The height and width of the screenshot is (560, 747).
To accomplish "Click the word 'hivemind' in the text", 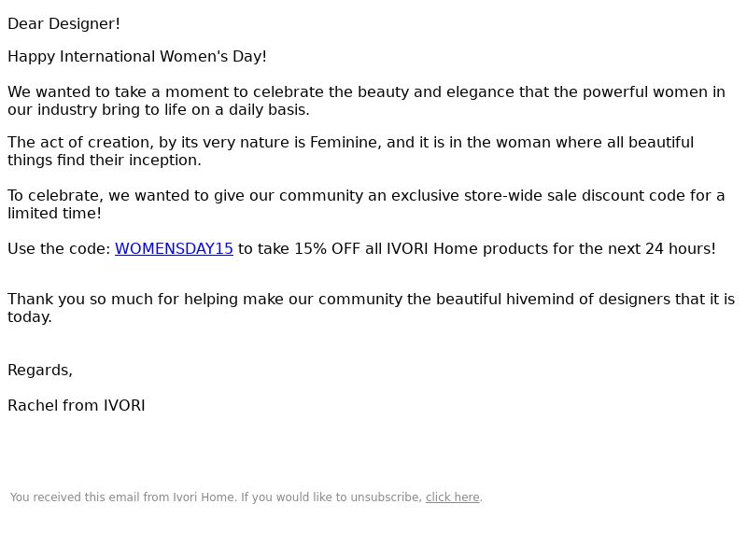I will click(541, 299).
